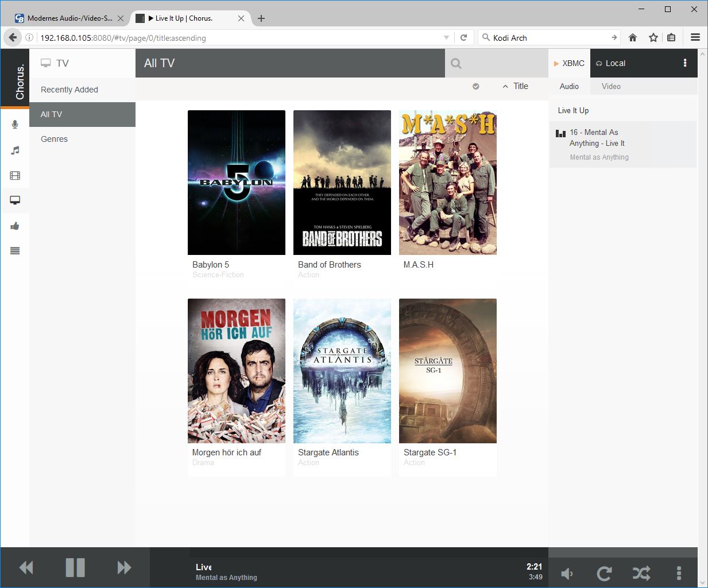Screen dimensions: 708x588
Task: Mute the player volume
Action: (x=567, y=573)
